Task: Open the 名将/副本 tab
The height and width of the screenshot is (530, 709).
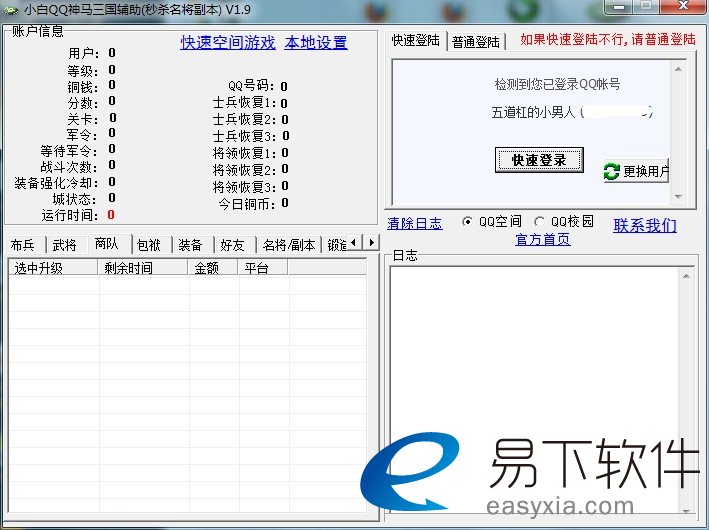Action: click(288, 245)
